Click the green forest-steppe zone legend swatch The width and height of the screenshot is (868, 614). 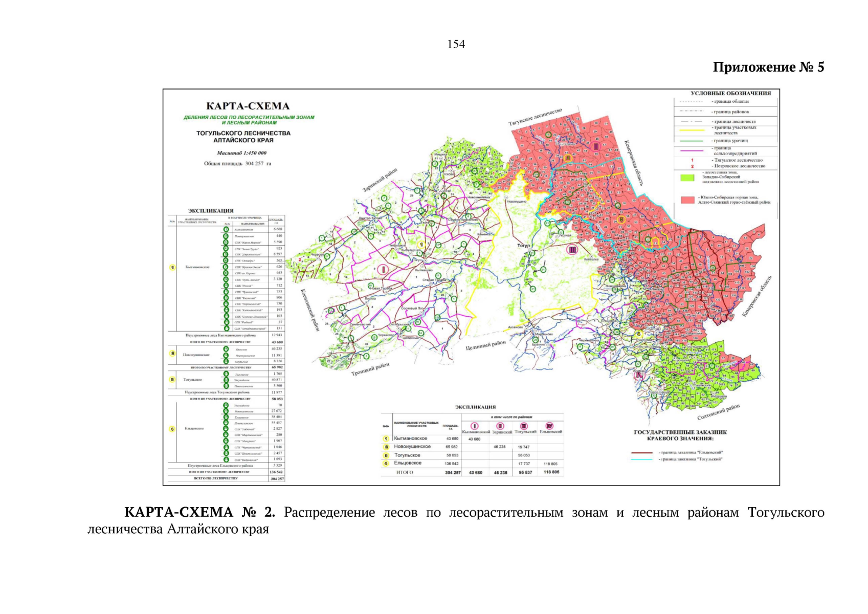click(x=687, y=178)
